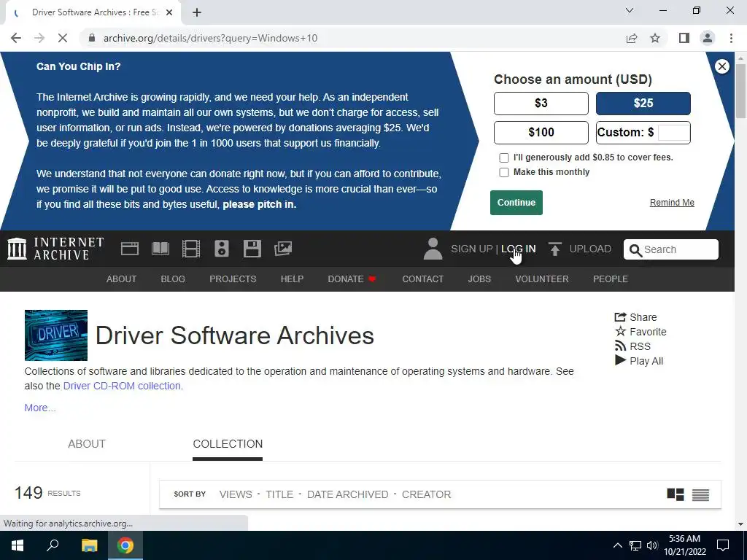Open the Images picture icon
The image size is (747, 560).
click(283, 249)
